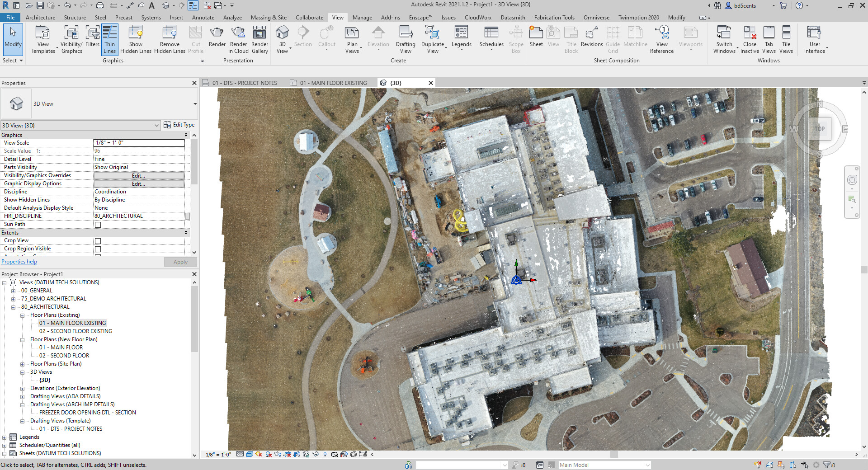
Task: Open the Properties help link
Action: (19, 261)
